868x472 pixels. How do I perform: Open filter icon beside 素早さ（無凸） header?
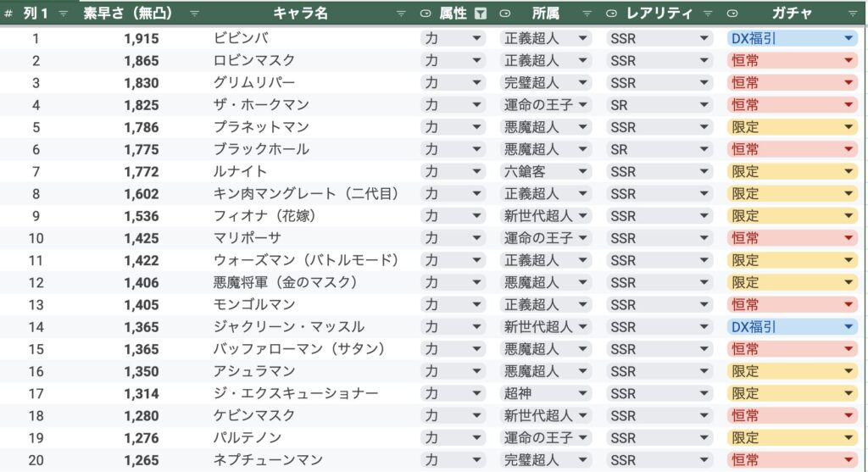(194, 14)
